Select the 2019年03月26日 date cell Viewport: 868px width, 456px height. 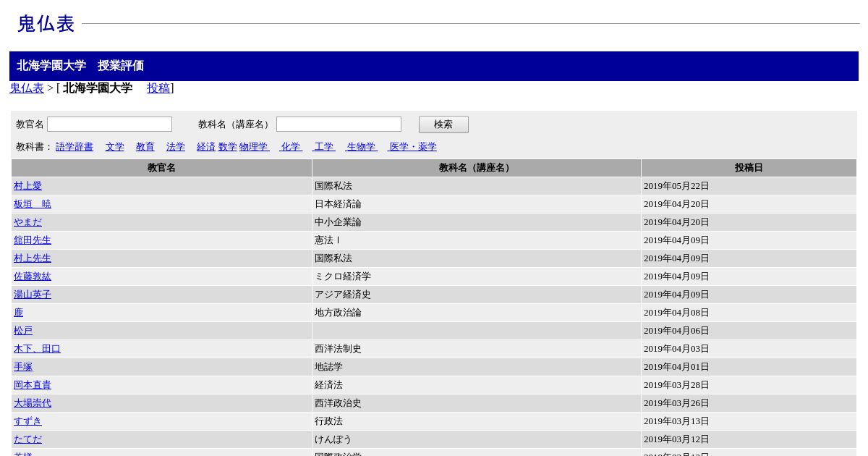pos(749,403)
